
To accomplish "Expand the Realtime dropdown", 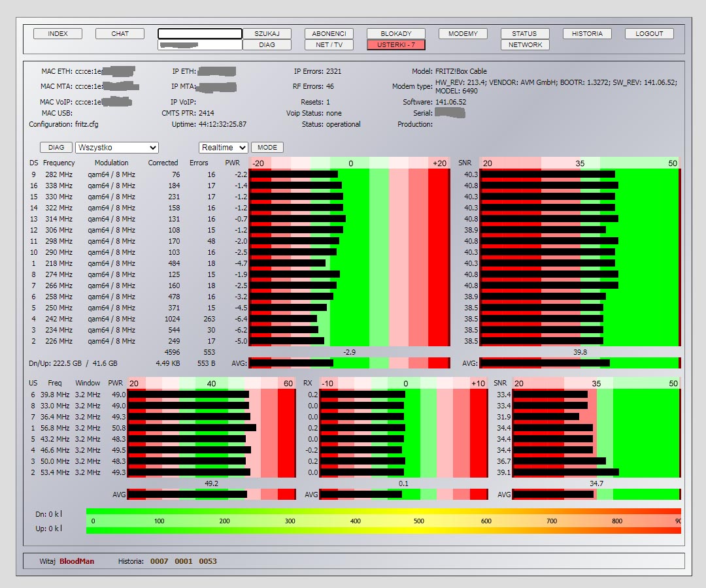I will point(224,148).
